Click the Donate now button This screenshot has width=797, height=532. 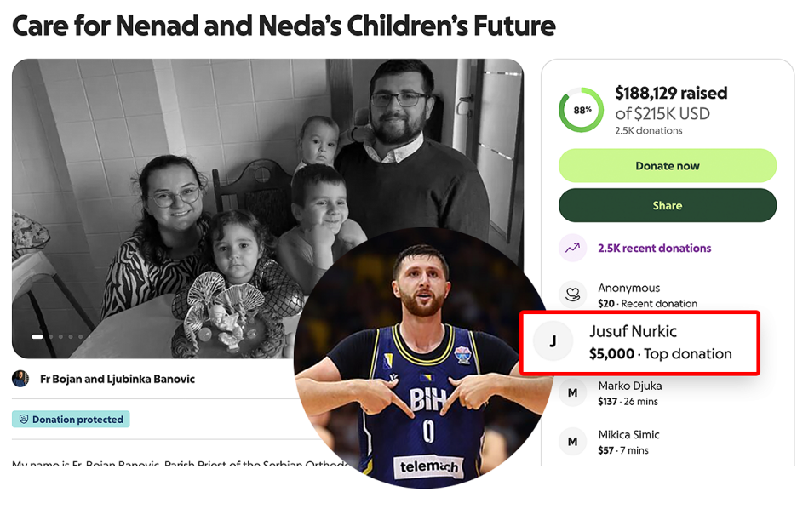pos(667,166)
